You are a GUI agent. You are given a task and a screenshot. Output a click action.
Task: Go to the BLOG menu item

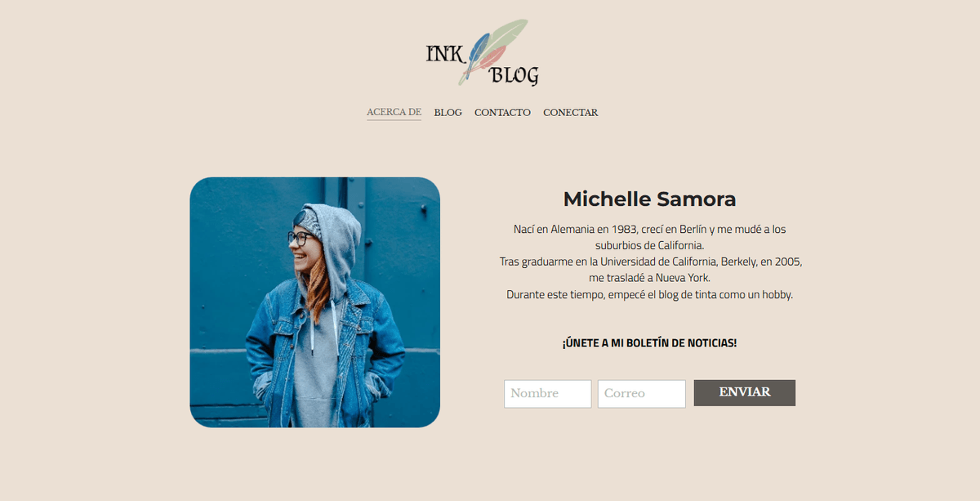pos(448,112)
